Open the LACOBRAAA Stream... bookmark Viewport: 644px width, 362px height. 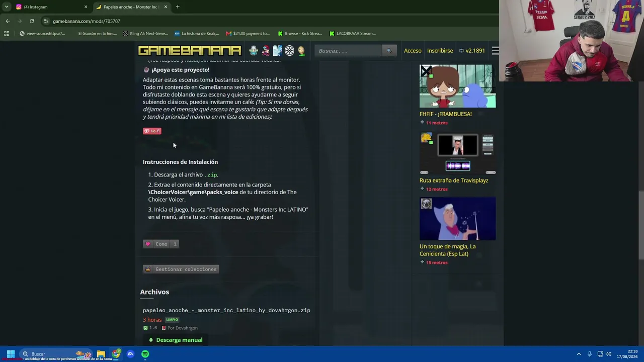tap(353, 34)
